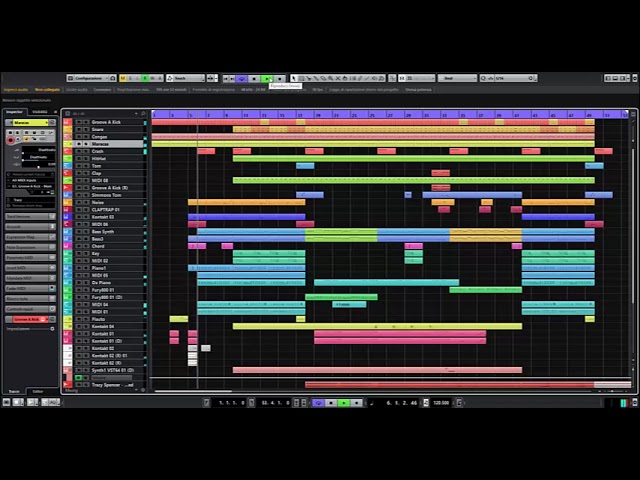Click the Record button in top toolbar
This screenshot has width=640, height=480.
280,78
